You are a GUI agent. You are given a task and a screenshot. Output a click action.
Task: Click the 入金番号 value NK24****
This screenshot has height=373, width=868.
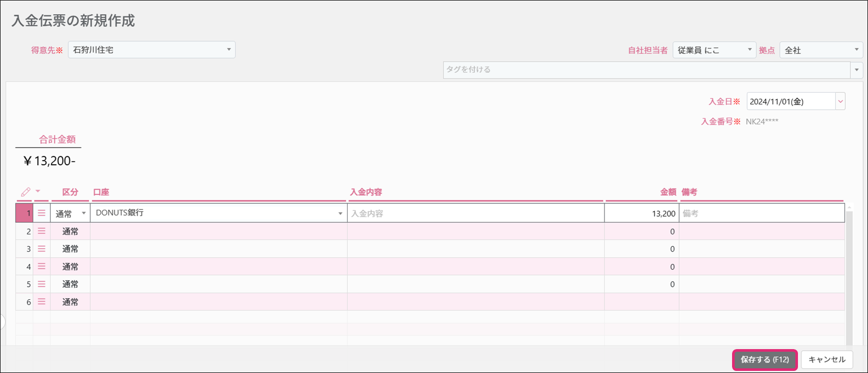point(762,122)
